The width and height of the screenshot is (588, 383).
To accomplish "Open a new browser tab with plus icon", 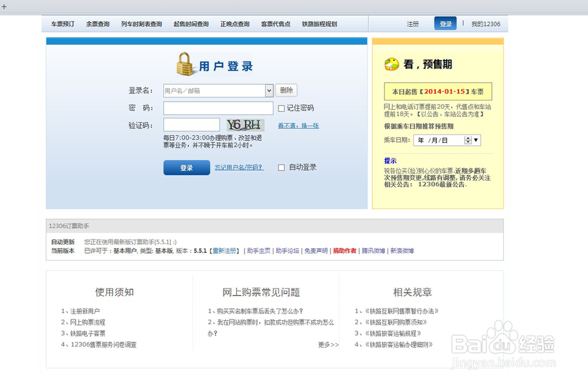I will (4, 6).
